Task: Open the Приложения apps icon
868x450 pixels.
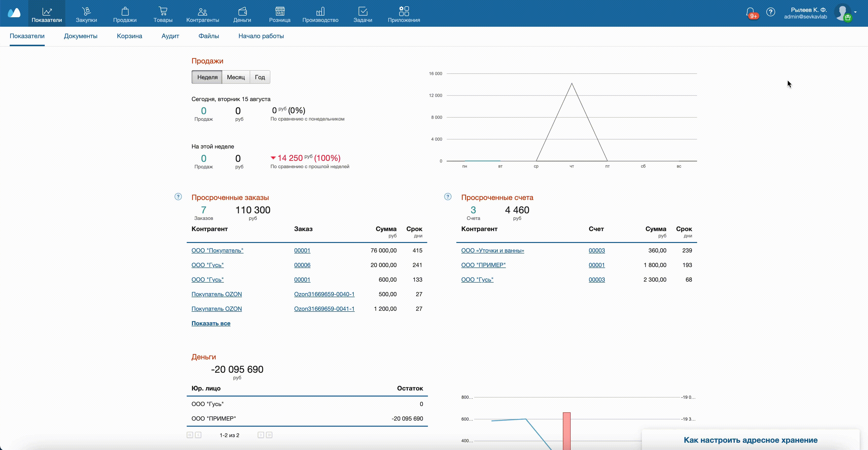Action: (404, 11)
